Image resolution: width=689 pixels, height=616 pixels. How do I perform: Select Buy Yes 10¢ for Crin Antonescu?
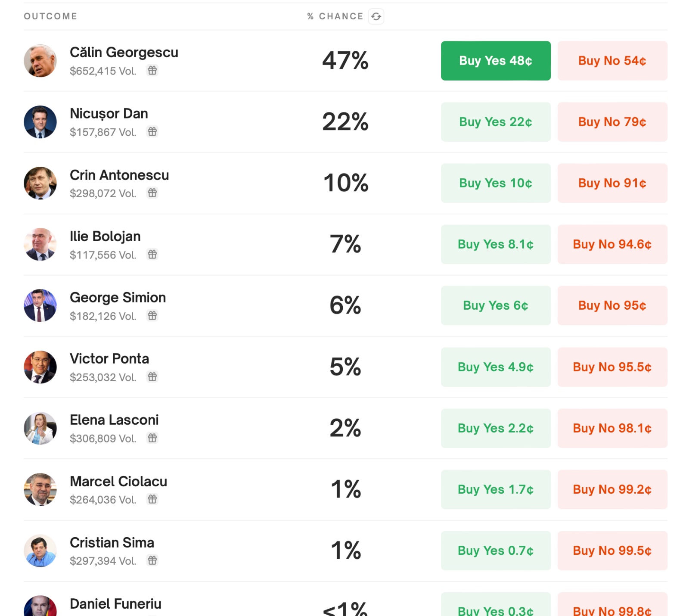[x=496, y=183]
